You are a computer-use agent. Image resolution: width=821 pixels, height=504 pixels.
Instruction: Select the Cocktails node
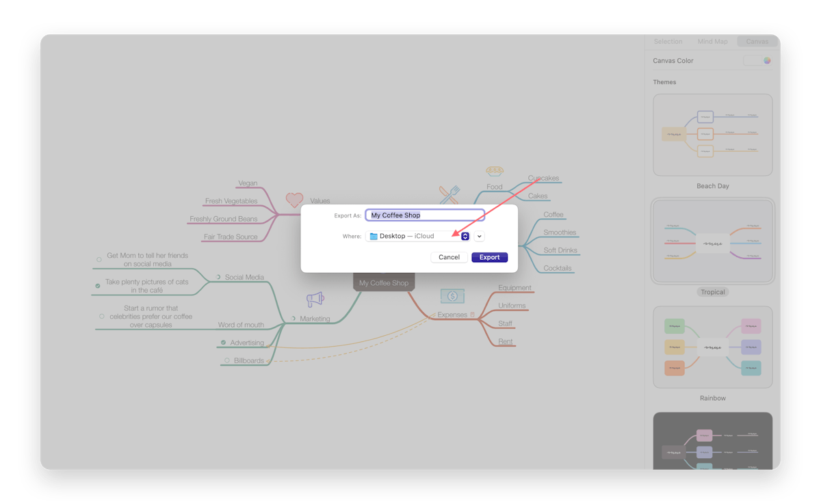[x=558, y=268]
